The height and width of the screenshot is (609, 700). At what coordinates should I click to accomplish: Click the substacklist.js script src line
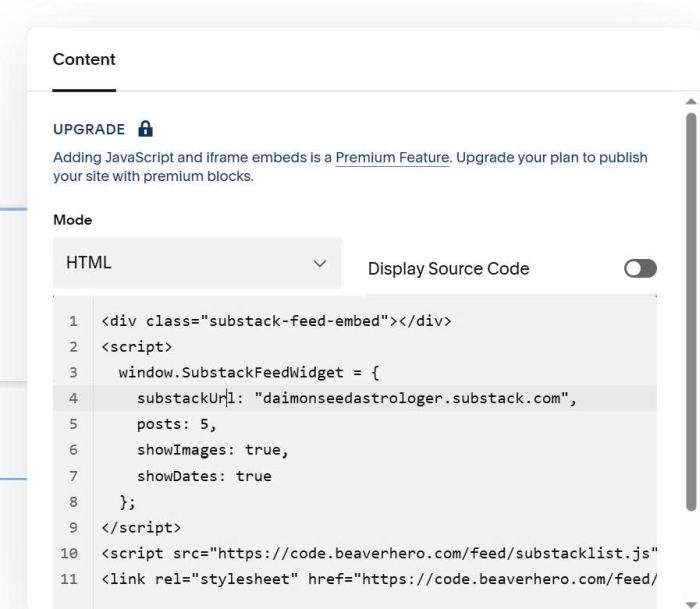click(379, 554)
